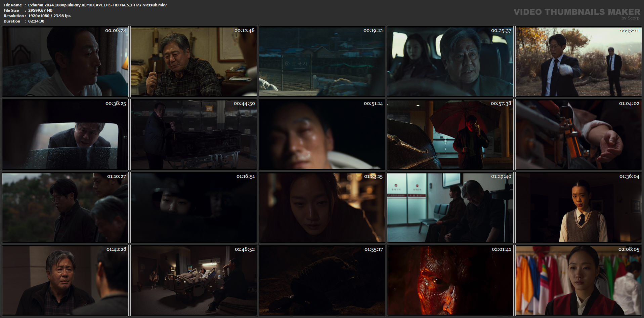This screenshot has height=318, width=644.
Task: Select the thumbnail stamped 01:10:27
Action: pos(66,207)
